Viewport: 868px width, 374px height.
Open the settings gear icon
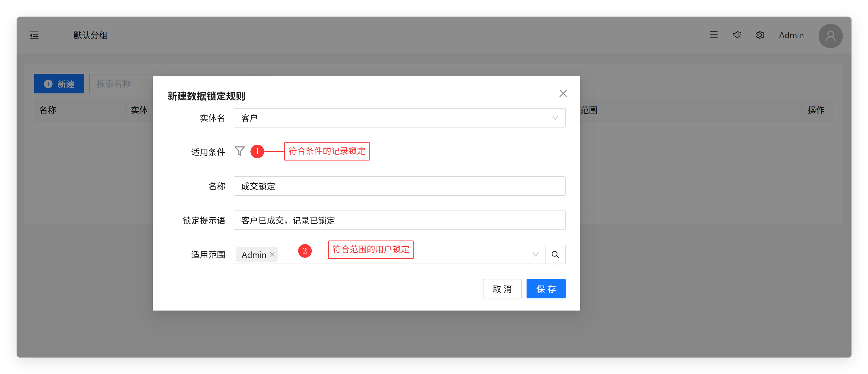[760, 35]
